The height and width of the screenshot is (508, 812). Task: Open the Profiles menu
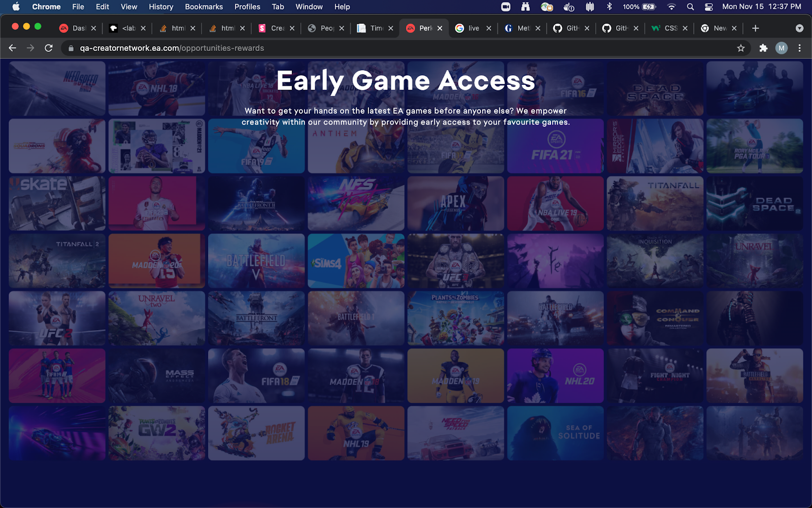[247, 7]
